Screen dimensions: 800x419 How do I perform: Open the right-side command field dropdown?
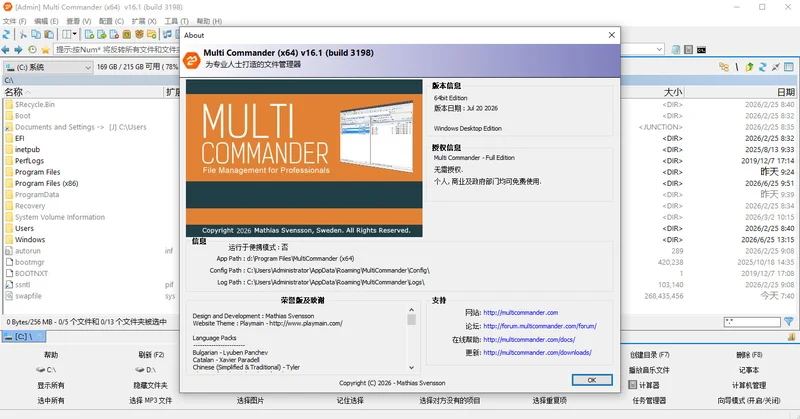click(x=659, y=50)
